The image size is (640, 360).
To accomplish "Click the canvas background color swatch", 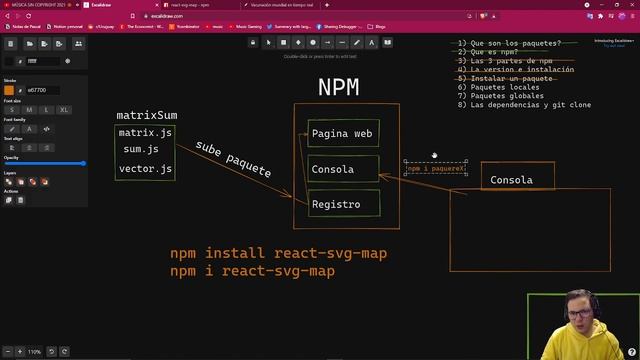I will 9,61.
